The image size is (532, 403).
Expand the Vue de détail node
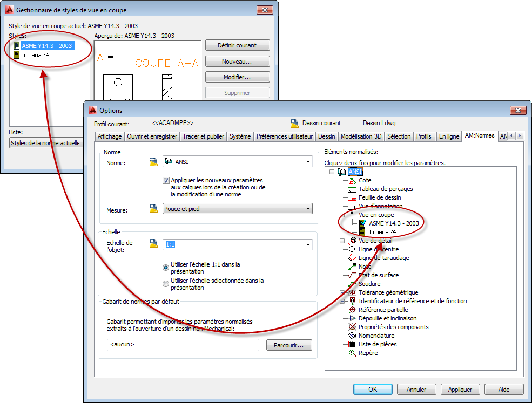(x=342, y=241)
